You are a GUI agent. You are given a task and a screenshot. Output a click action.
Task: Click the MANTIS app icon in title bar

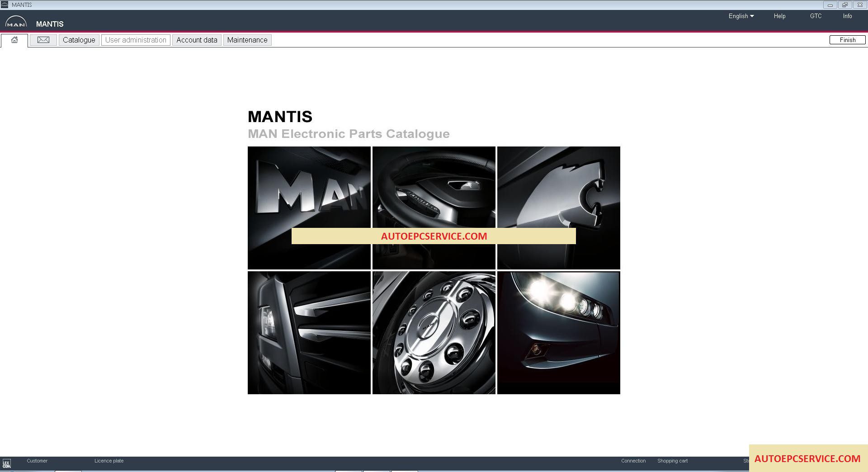[5, 5]
